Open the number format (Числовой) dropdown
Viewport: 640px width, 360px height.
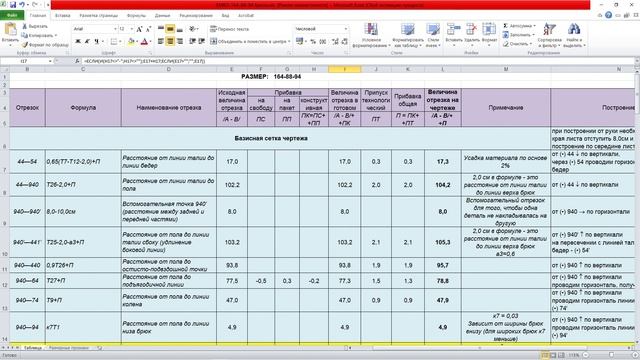(x=345, y=29)
